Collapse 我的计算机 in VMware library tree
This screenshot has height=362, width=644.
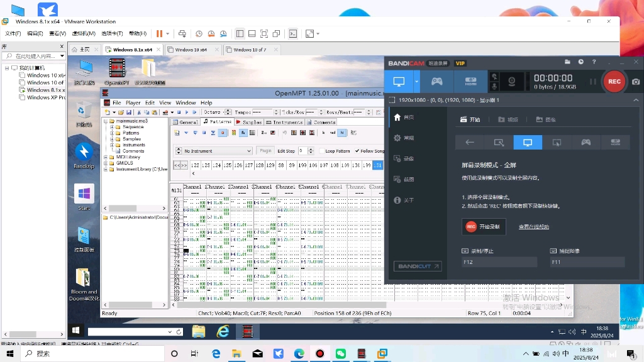click(x=7, y=68)
